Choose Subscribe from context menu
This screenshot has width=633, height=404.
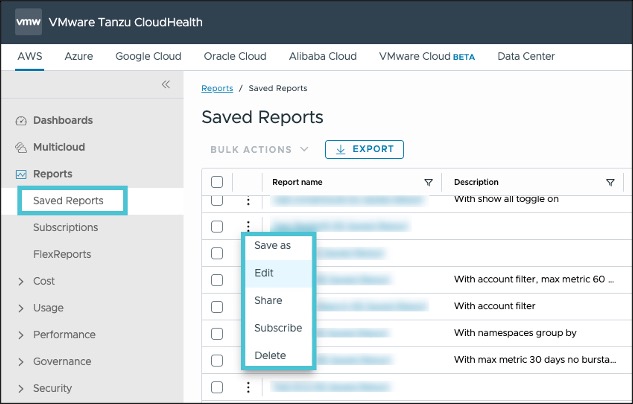coord(279,328)
